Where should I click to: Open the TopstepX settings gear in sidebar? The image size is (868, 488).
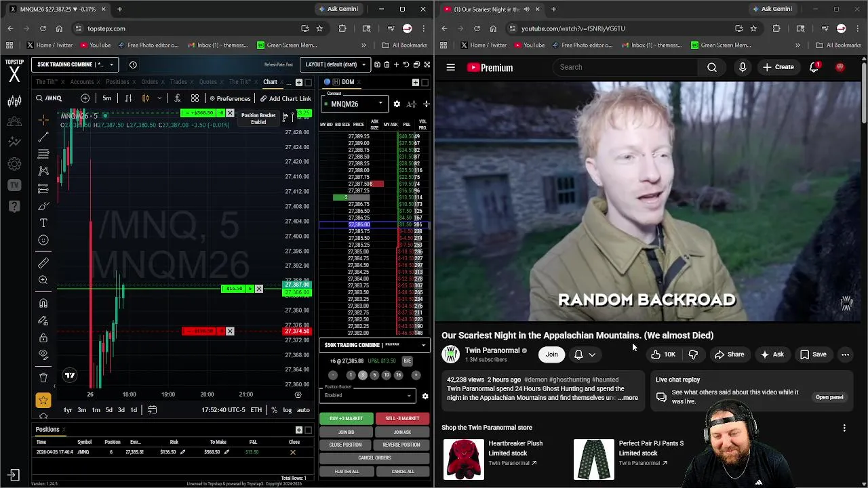[14, 164]
